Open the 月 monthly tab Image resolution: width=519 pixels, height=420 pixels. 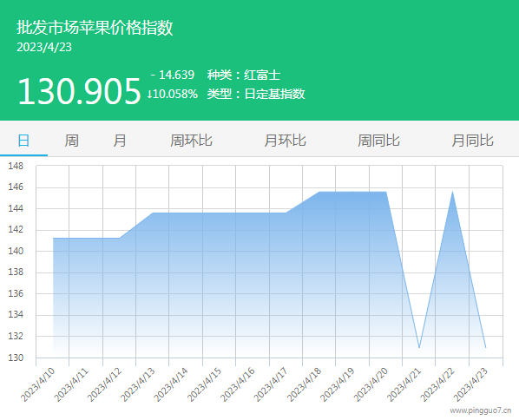pos(120,141)
